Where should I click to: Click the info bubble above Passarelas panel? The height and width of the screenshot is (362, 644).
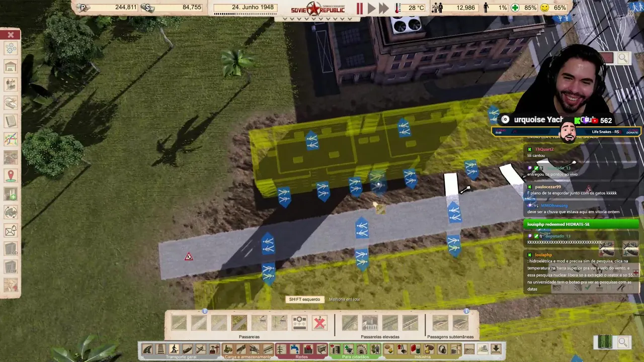pyautogui.click(x=205, y=311)
